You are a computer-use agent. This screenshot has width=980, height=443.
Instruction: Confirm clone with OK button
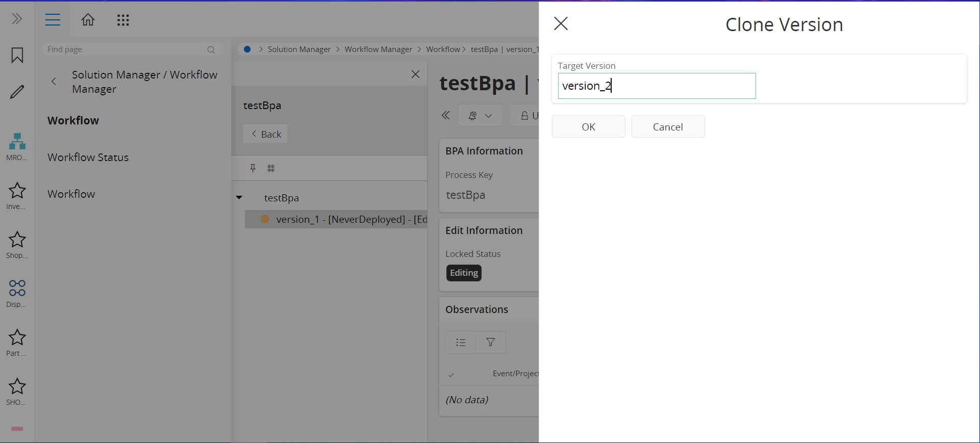pos(588,127)
